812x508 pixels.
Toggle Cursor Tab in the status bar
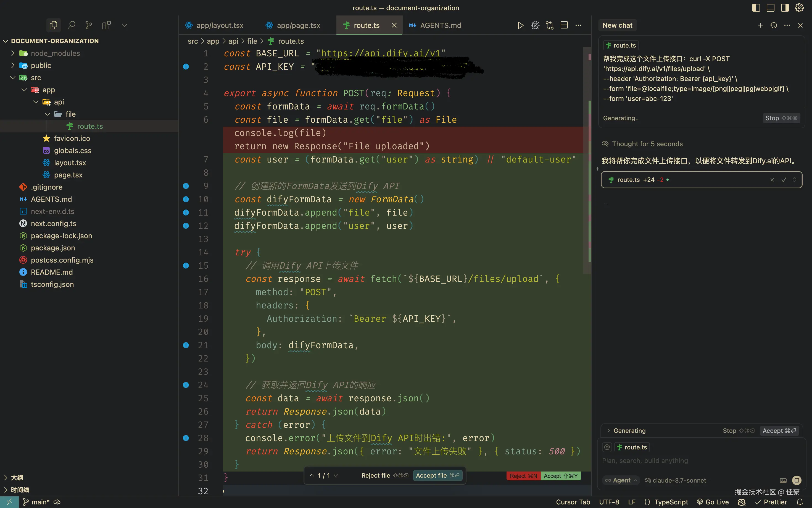coord(573,502)
